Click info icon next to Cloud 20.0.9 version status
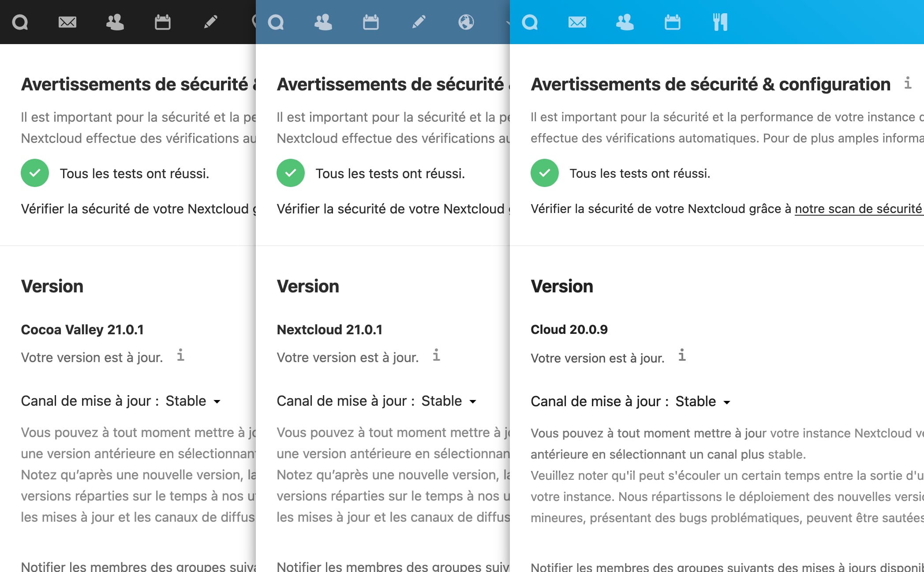The image size is (924, 572). pos(682,355)
